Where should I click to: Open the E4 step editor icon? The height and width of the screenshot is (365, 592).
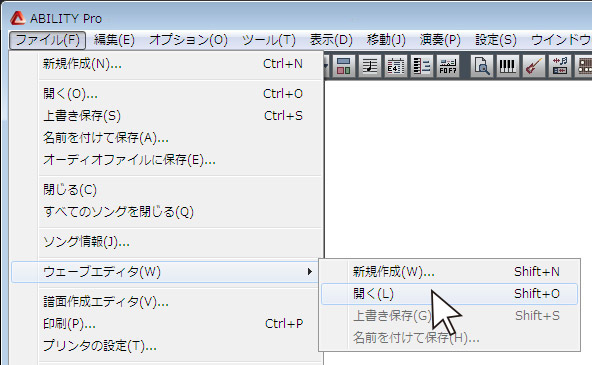tap(395, 66)
